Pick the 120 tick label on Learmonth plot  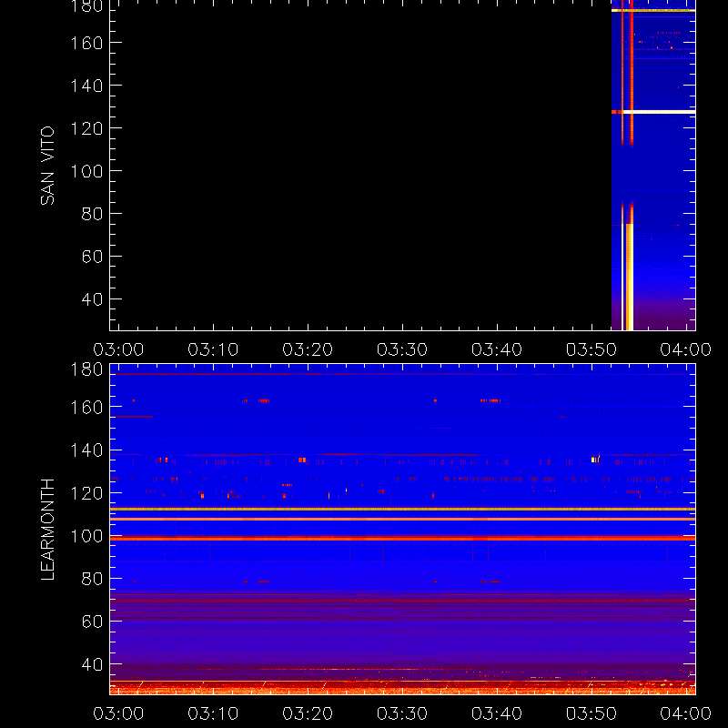[86, 493]
